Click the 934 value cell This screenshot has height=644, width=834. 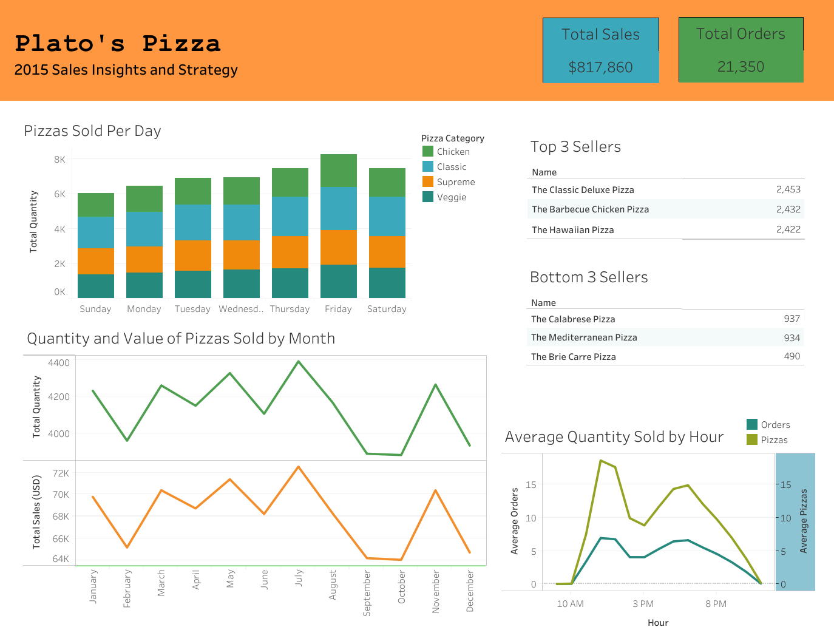[x=792, y=338]
